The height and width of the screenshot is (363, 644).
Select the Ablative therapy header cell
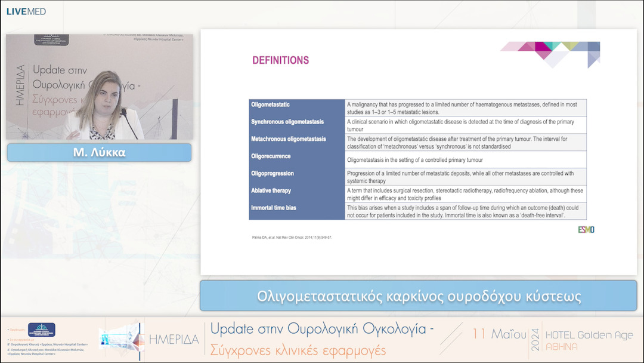coord(271,191)
